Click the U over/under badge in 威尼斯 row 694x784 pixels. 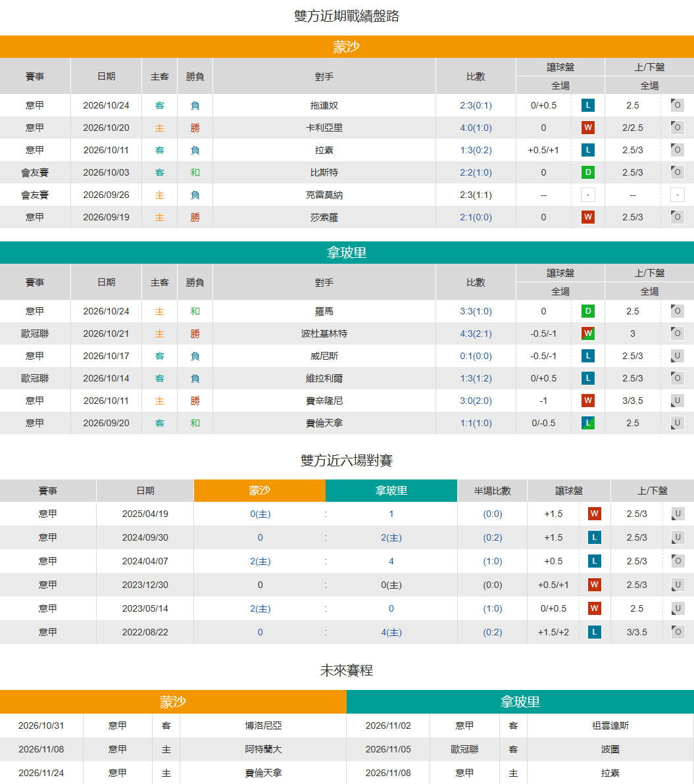click(677, 356)
